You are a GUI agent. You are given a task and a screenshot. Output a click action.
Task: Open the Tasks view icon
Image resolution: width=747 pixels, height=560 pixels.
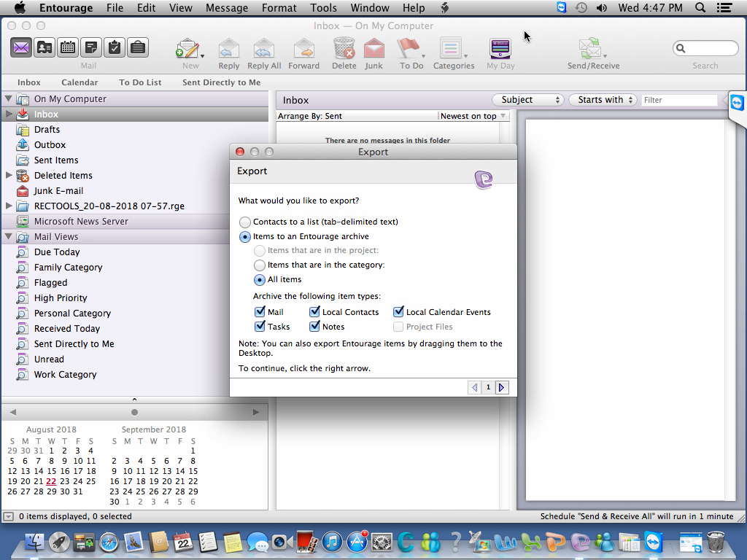pyautogui.click(x=115, y=47)
